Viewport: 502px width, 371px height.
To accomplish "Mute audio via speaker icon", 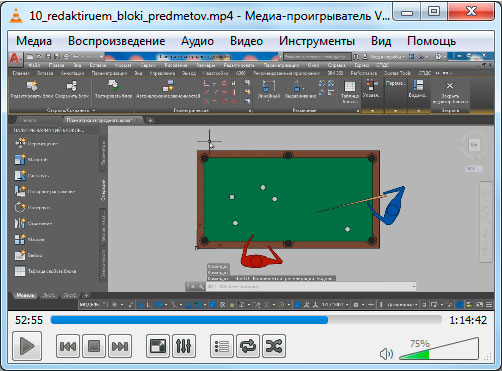I will click(x=387, y=354).
